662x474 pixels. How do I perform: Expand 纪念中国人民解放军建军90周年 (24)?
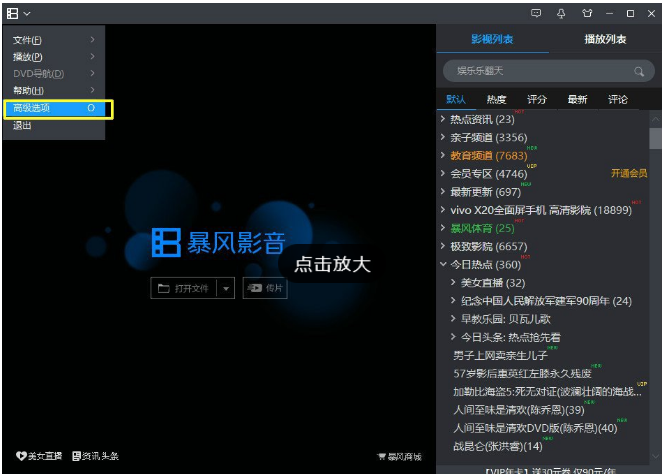click(453, 301)
